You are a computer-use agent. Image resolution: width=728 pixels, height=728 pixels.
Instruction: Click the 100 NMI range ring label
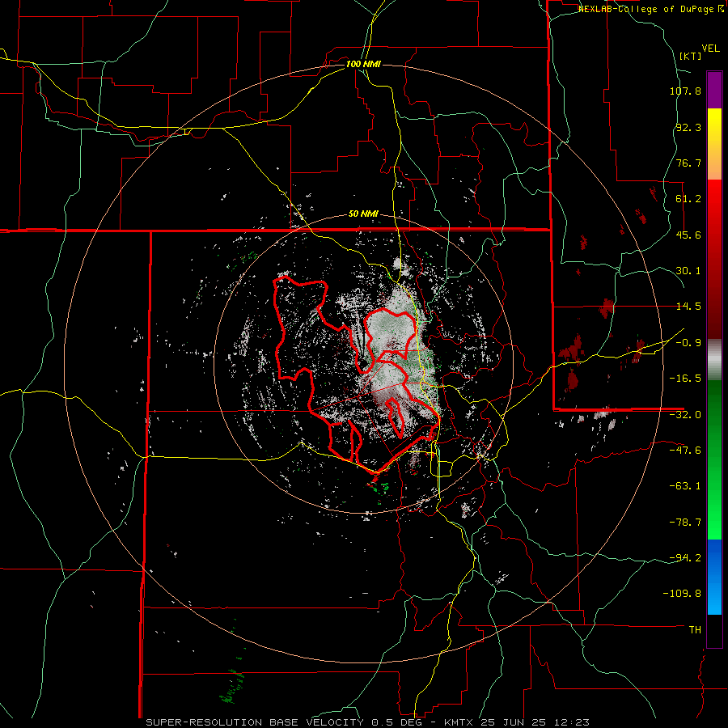pyautogui.click(x=363, y=64)
